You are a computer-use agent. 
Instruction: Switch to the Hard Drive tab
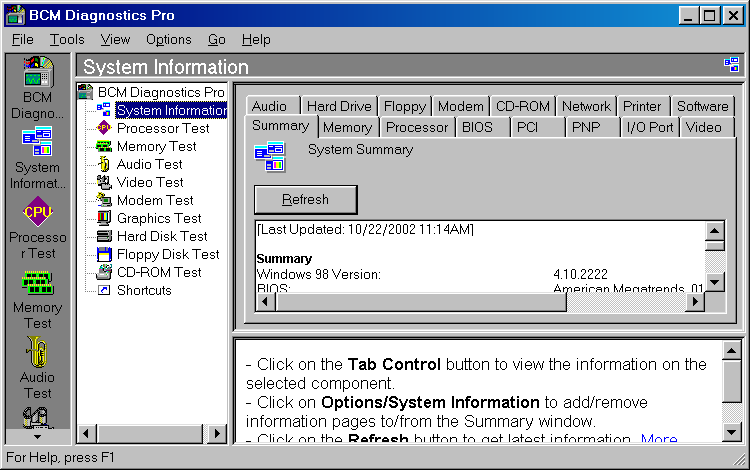[x=339, y=106]
